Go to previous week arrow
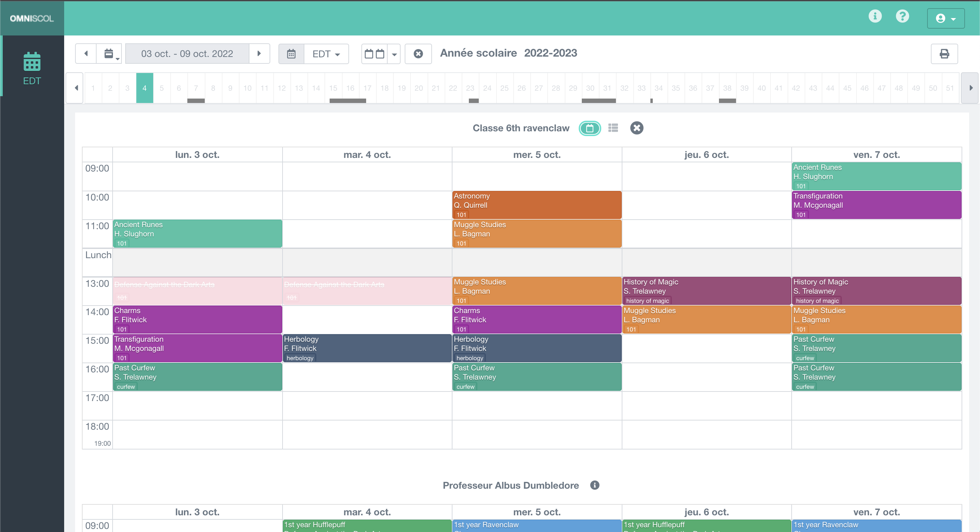 coord(86,54)
